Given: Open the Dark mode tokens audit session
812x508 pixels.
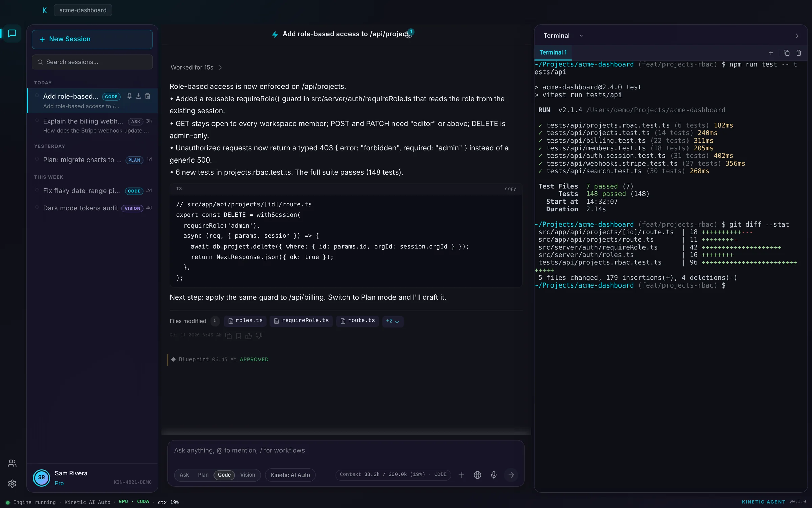Looking at the screenshot, I should tap(93, 208).
